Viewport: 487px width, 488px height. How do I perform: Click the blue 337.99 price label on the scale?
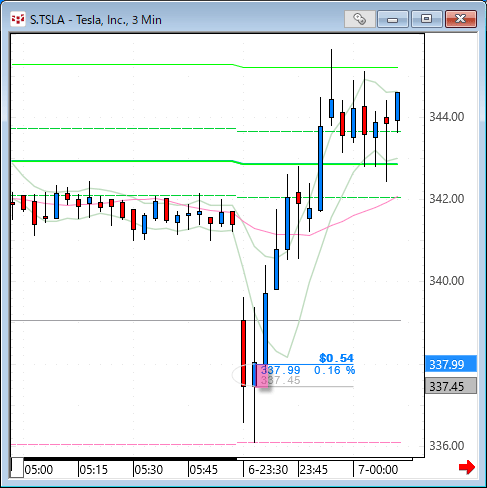[x=451, y=364]
